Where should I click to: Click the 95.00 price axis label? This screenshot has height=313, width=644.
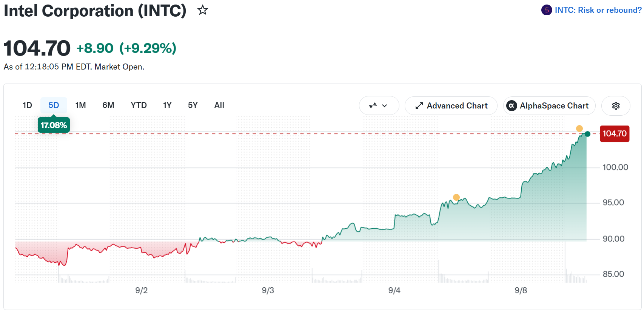[x=613, y=202]
